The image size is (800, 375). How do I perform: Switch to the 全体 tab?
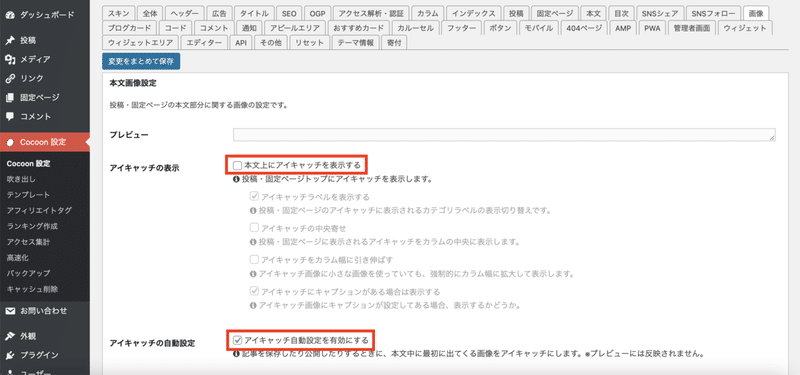click(150, 13)
